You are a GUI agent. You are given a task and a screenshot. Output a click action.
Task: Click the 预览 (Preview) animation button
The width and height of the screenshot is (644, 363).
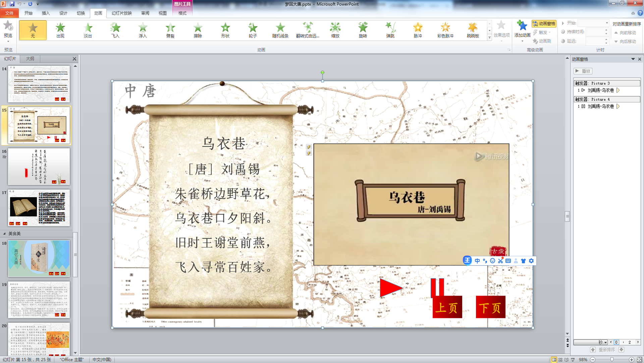[8, 31]
